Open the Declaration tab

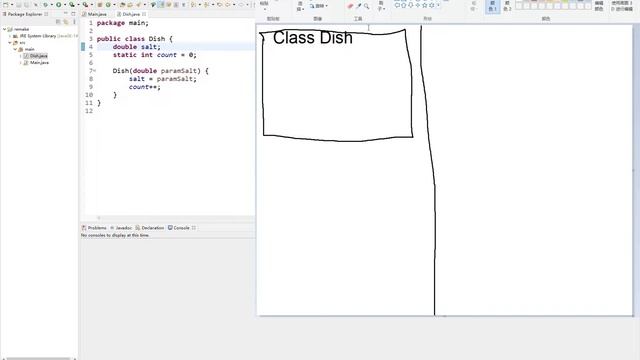tap(150, 228)
